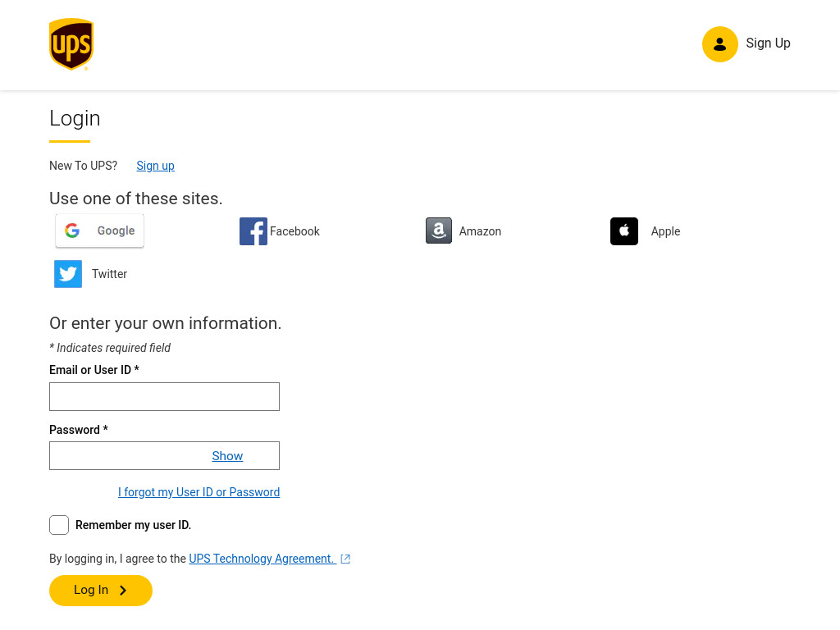Viewport: 840px width, 630px height.
Task: Focus the Email or User ID field
Action: click(x=164, y=396)
